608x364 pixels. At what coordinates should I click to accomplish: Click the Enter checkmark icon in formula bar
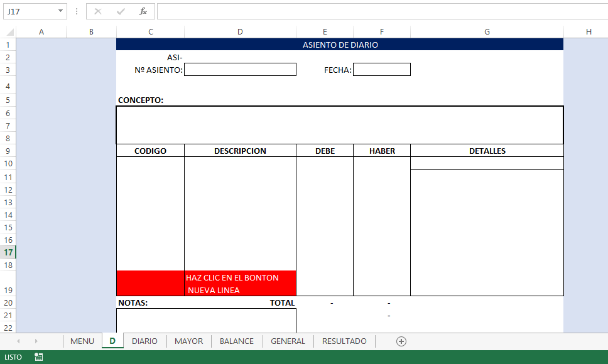point(121,11)
